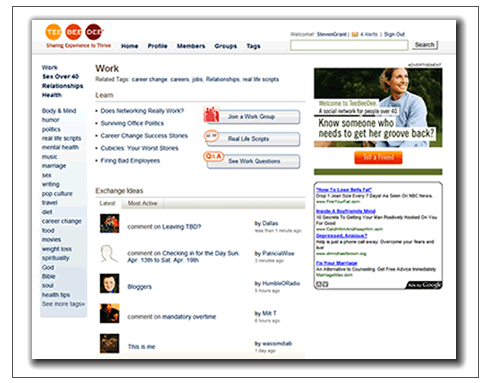Click the Ads by Google label
Image resolution: width=488 pixels, height=383 pixels.
(424, 285)
